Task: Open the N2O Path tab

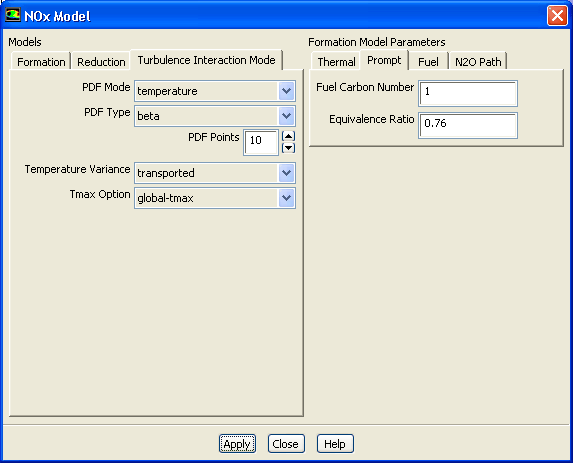Action: [x=478, y=62]
